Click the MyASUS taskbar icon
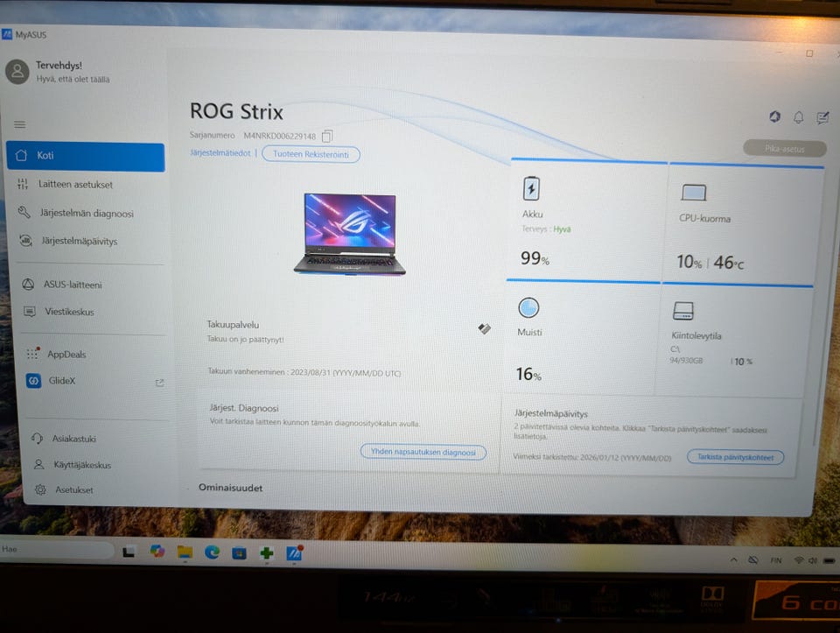 pos(294,552)
